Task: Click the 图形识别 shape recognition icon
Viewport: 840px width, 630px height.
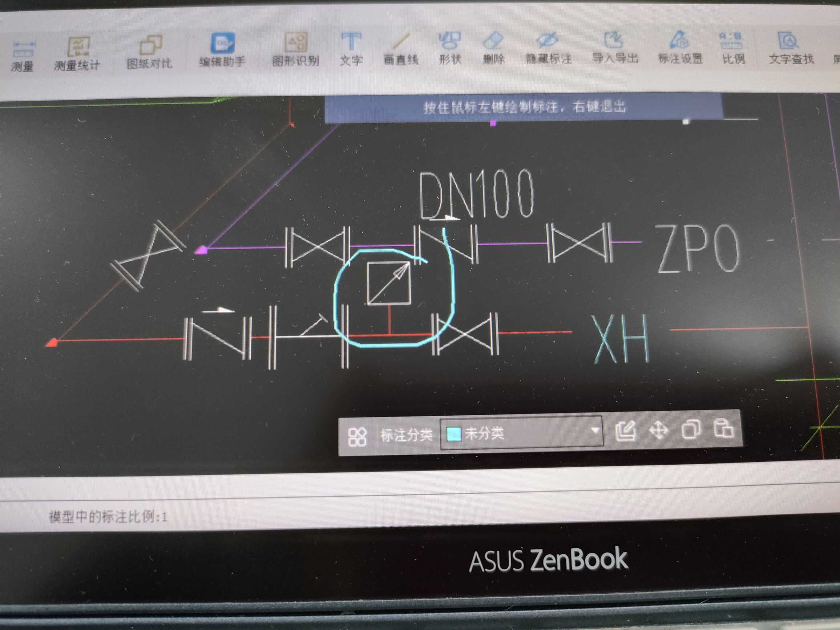Action: coord(296,49)
